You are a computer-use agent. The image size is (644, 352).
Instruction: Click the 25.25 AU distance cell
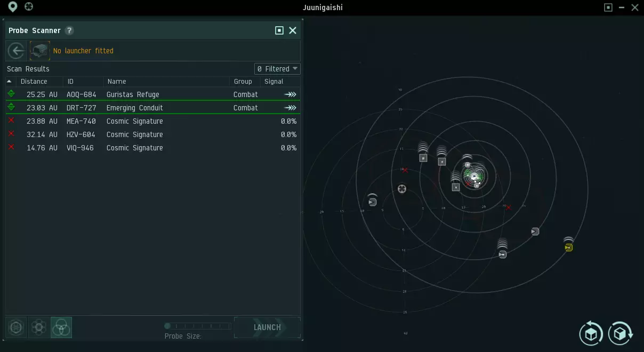coord(42,94)
